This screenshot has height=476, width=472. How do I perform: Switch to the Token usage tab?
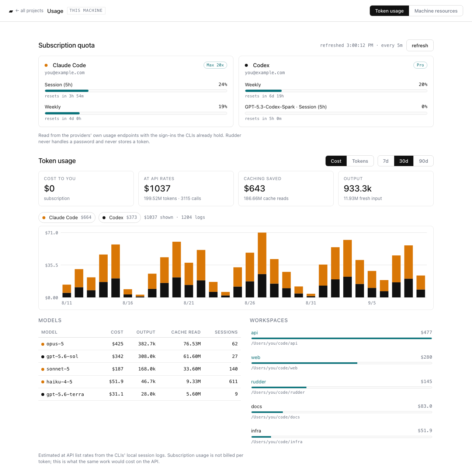pyautogui.click(x=389, y=11)
